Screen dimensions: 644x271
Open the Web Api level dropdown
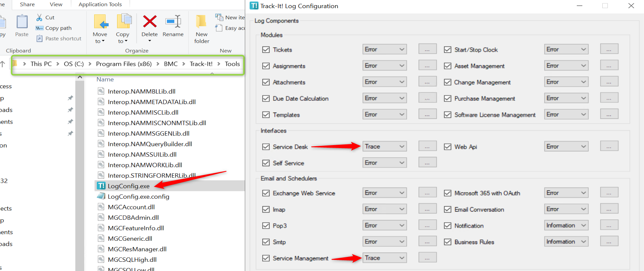(566, 147)
